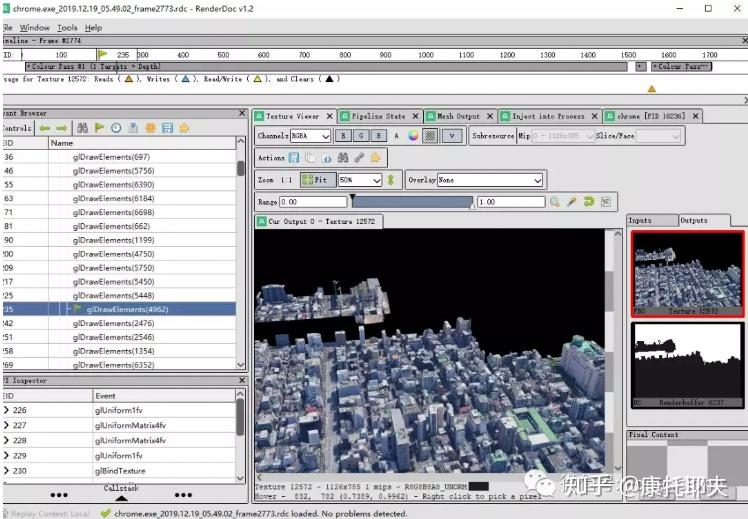Switch to the Inject into Process tab
The image size is (748, 519).
click(549, 116)
